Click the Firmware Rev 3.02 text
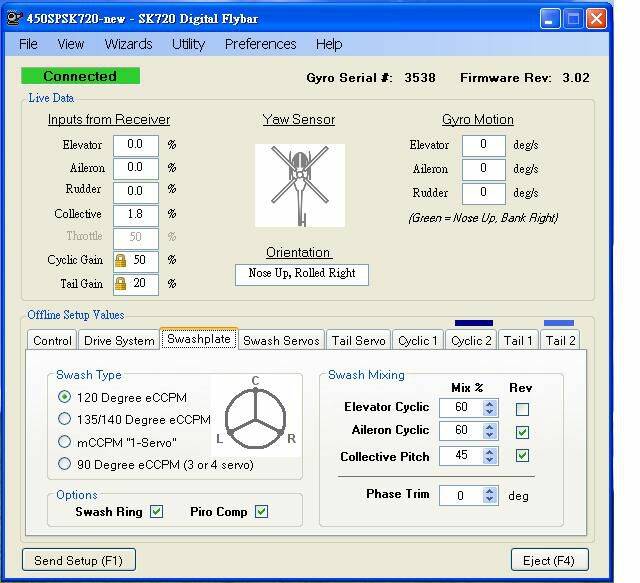The width and height of the screenshot is (640, 583). [525, 78]
